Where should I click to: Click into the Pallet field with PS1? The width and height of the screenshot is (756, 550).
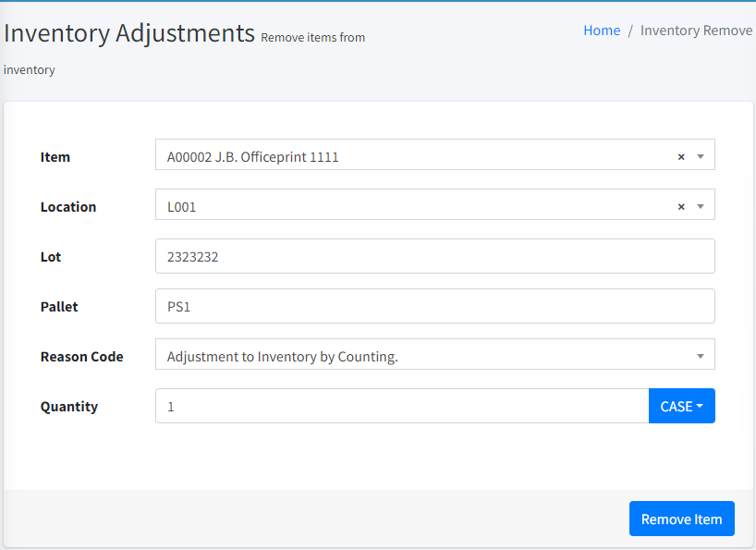click(434, 307)
